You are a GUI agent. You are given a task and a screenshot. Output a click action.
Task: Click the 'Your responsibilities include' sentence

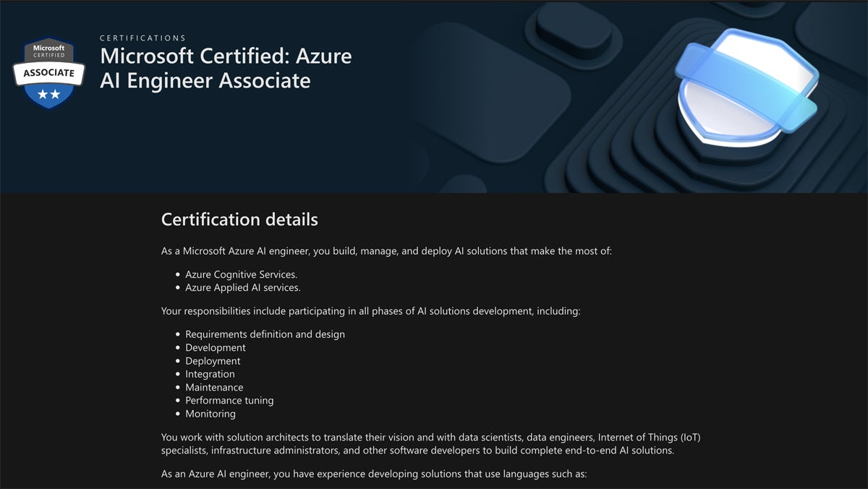(x=371, y=311)
